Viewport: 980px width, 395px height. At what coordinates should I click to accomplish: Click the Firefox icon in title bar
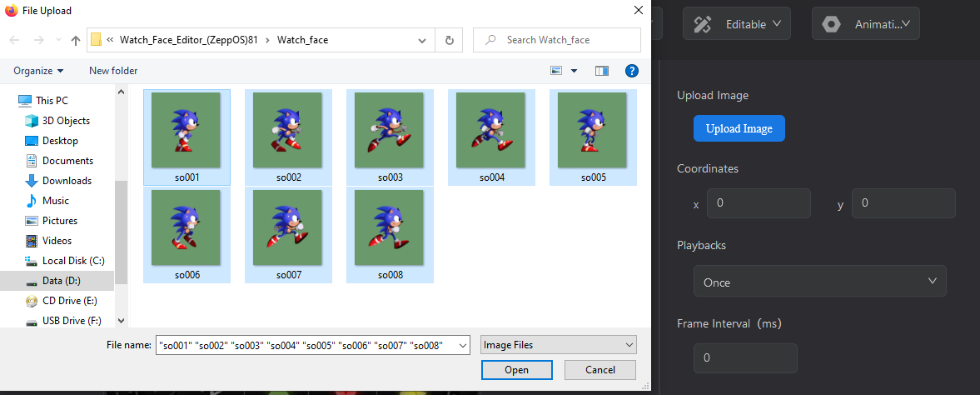[x=12, y=11]
